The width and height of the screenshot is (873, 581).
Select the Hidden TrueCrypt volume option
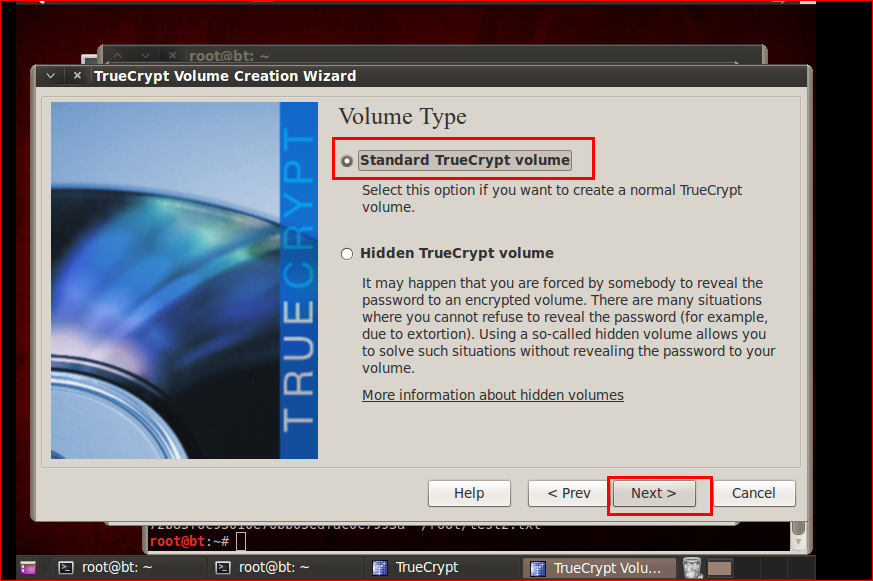[347, 254]
